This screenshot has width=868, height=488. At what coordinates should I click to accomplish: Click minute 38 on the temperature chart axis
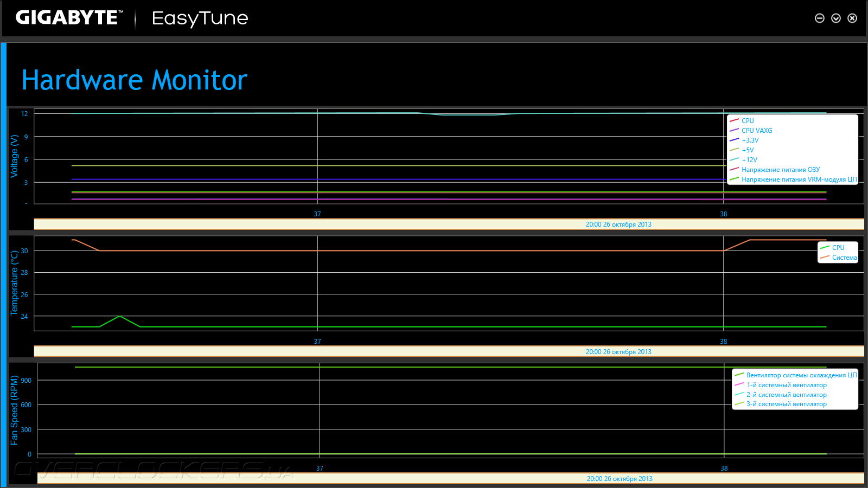[723, 342]
